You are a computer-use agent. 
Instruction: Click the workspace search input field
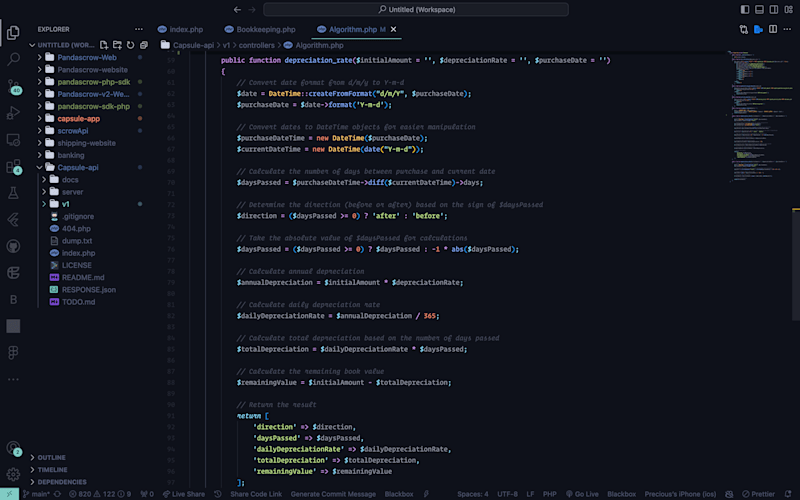pos(416,9)
